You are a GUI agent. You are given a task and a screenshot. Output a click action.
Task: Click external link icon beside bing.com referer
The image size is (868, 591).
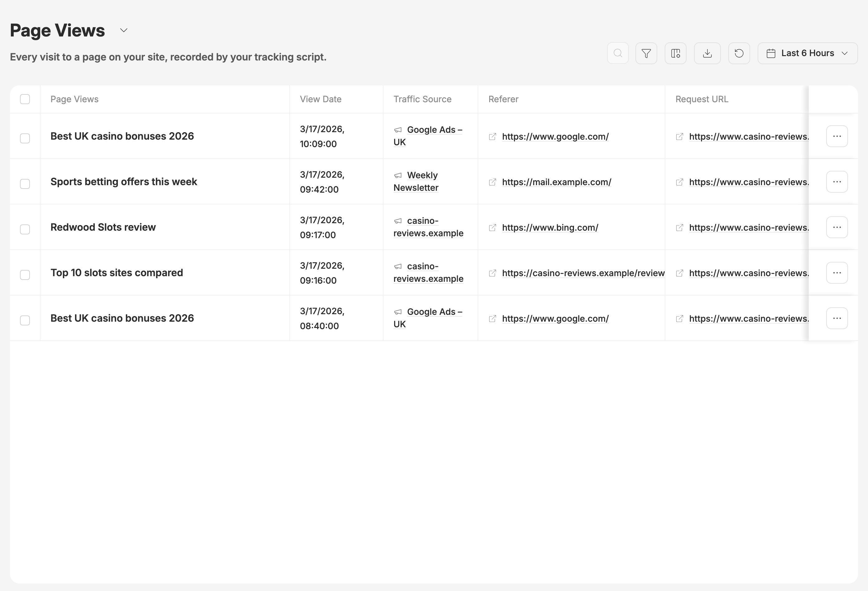click(x=493, y=228)
